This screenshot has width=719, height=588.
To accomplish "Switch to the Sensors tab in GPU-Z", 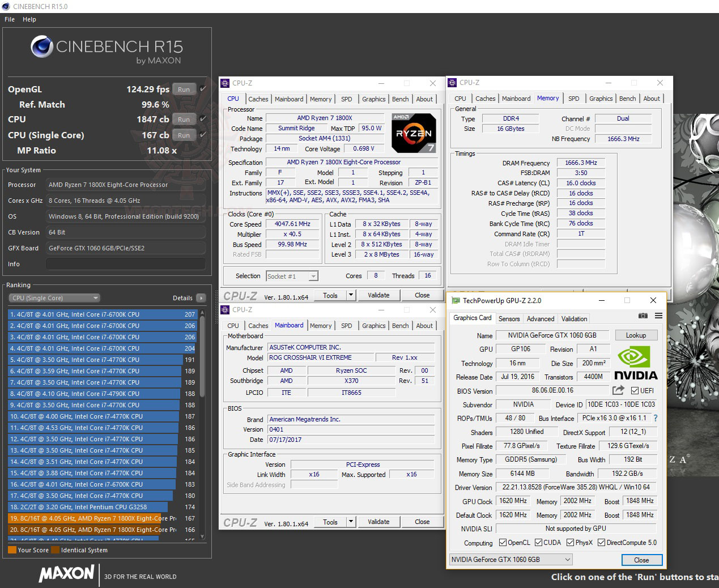I will pos(509,318).
